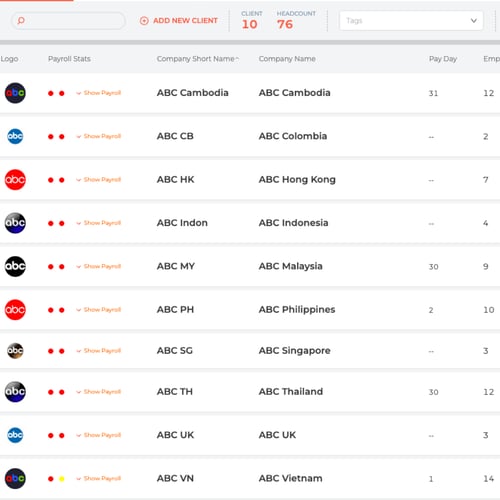Click the ABC Philippines red logo
The width and height of the screenshot is (500, 500).
(15, 310)
